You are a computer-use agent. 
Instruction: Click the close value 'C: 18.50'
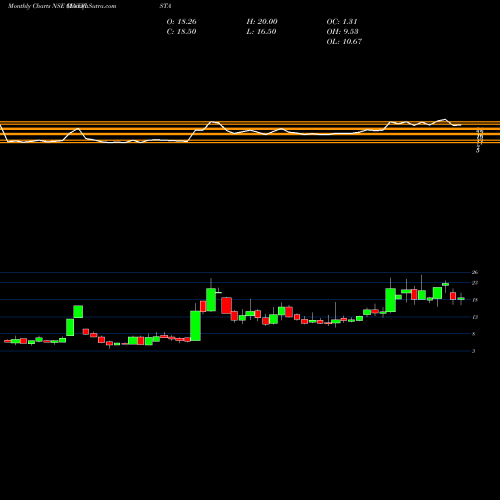181,31
